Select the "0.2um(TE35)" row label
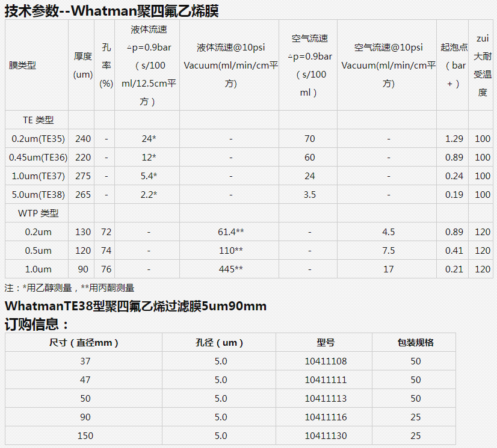 [39, 139]
